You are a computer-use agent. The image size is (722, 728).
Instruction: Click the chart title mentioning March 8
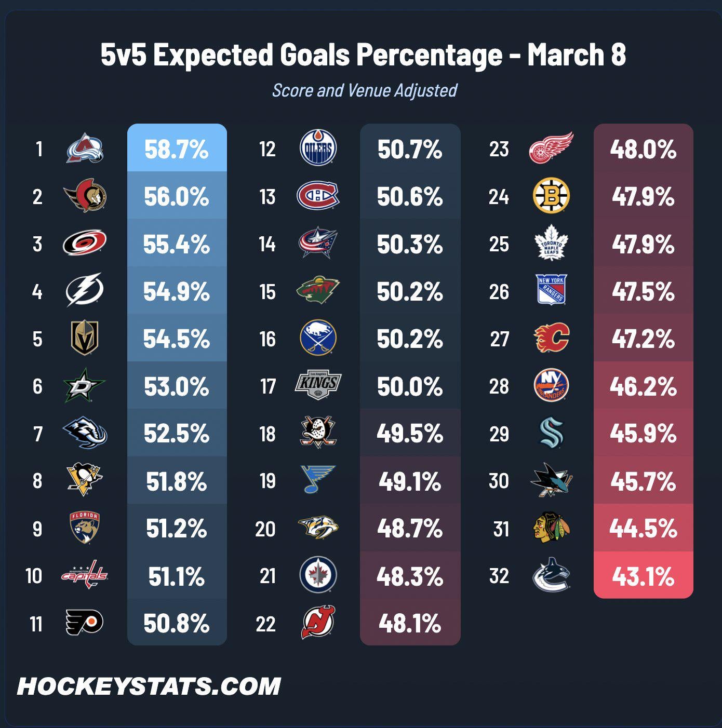tap(363, 55)
